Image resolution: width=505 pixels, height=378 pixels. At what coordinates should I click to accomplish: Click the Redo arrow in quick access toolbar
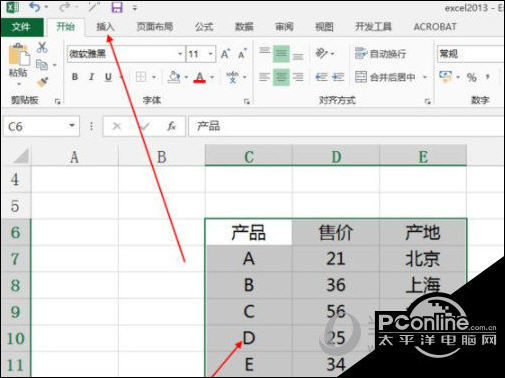pos(65,7)
